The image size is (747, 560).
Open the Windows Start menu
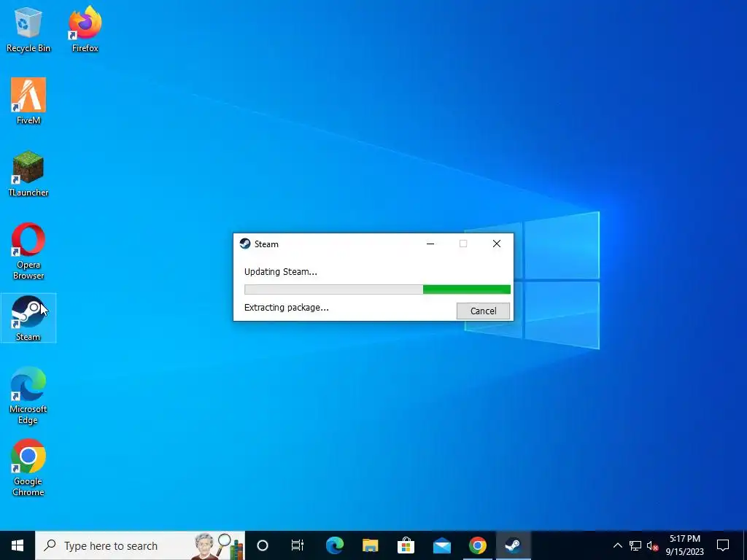click(18, 545)
